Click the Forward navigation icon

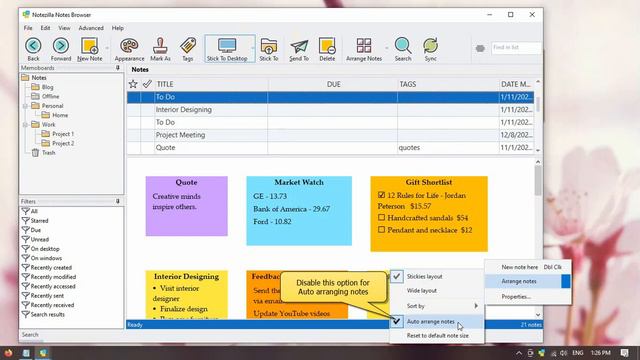click(61, 46)
